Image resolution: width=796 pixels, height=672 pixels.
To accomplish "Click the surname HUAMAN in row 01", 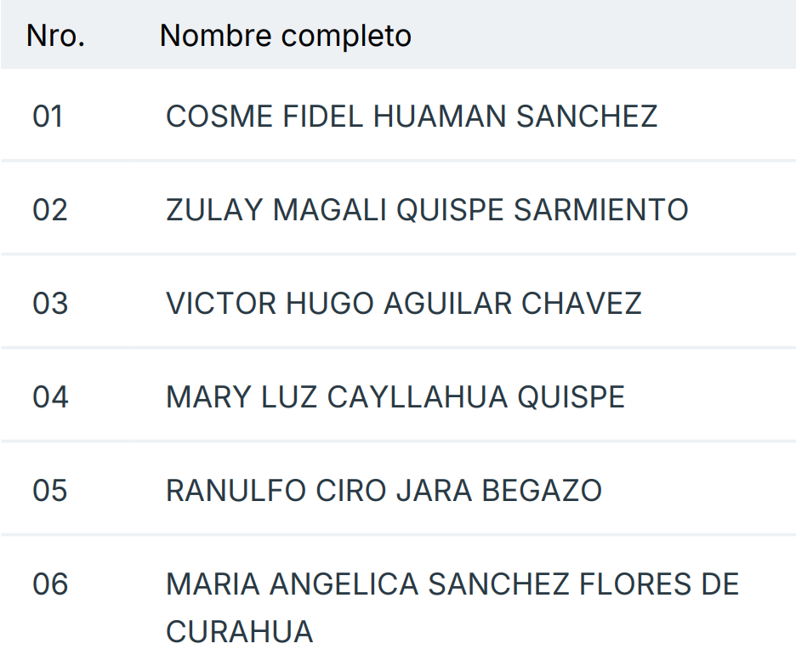I will click(441, 117).
